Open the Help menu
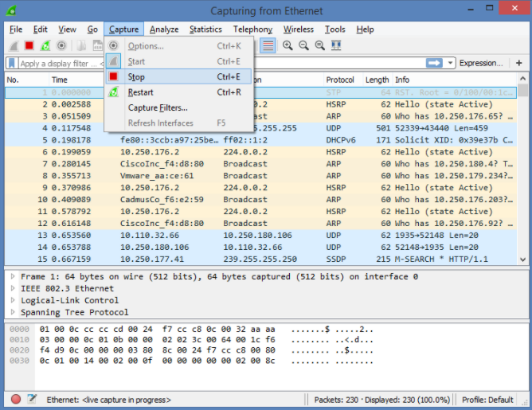The height and width of the screenshot is (410, 532). coord(365,29)
